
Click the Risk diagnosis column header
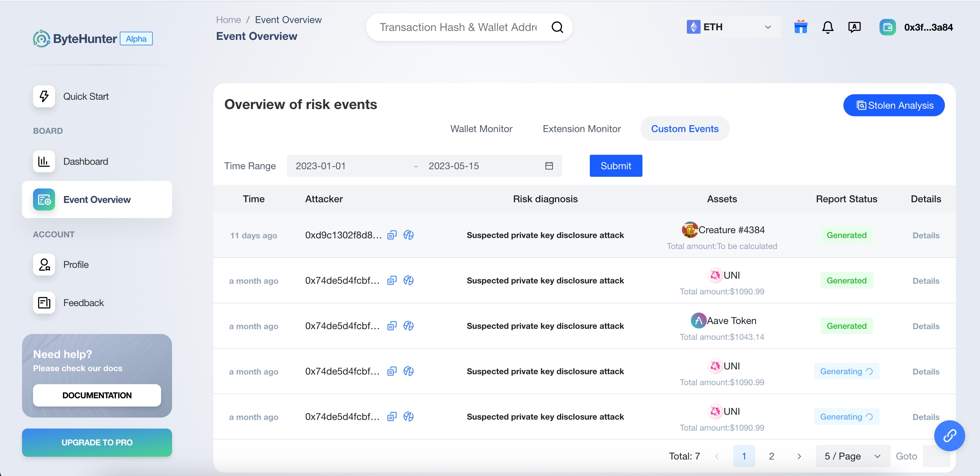pos(545,199)
